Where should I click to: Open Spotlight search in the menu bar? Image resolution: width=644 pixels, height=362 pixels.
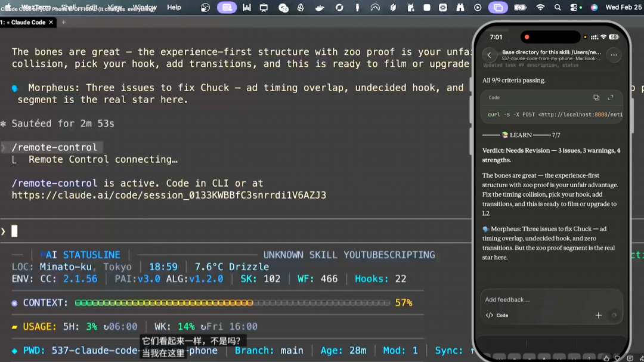tap(558, 7)
